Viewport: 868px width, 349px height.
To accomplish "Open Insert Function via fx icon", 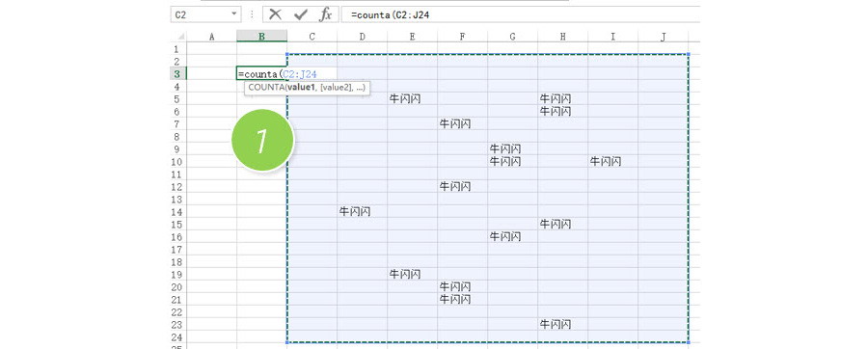I will click(326, 14).
